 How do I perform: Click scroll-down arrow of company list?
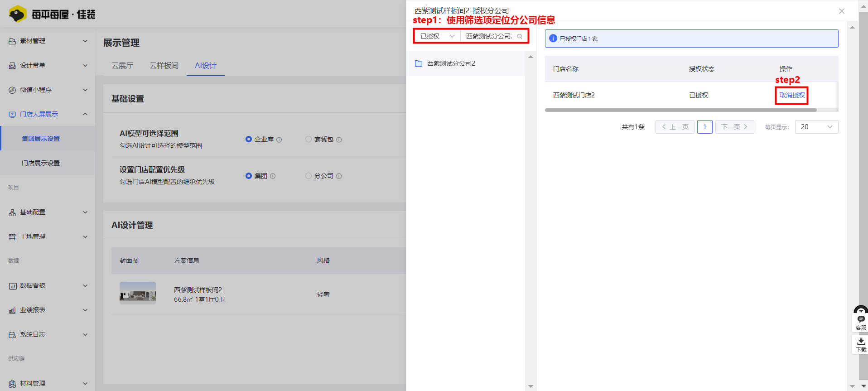530,386
